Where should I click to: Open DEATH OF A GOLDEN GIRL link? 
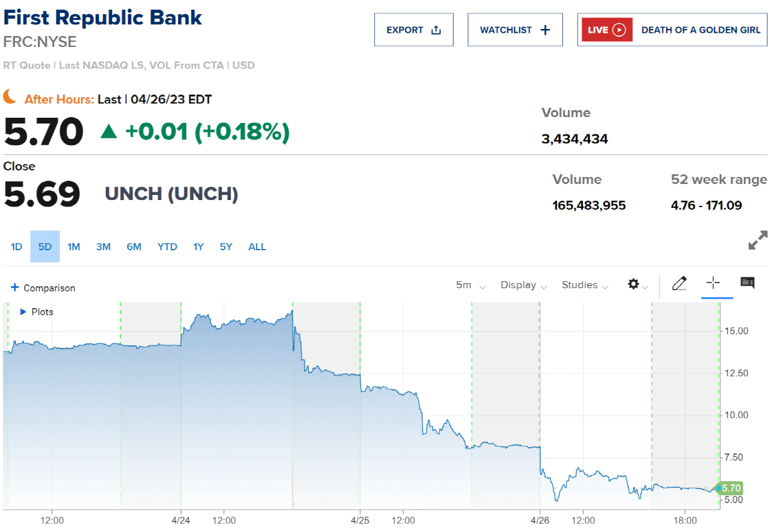pyautogui.click(x=701, y=30)
